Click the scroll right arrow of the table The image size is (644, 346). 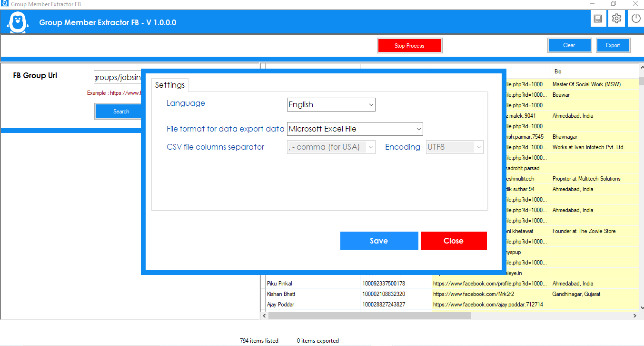tap(634, 316)
